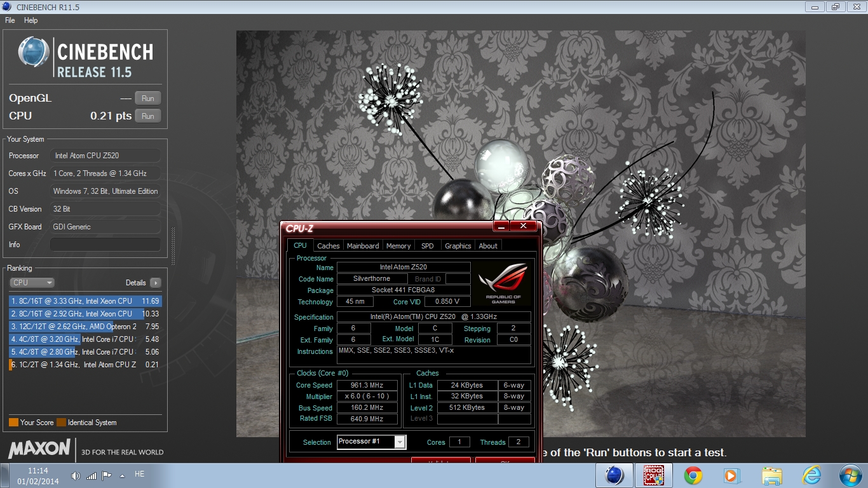The width and height of the screenshot is (868, 488).
Task: Switch to the SPD tab in CPU-Z
Action: pos(428,246)
